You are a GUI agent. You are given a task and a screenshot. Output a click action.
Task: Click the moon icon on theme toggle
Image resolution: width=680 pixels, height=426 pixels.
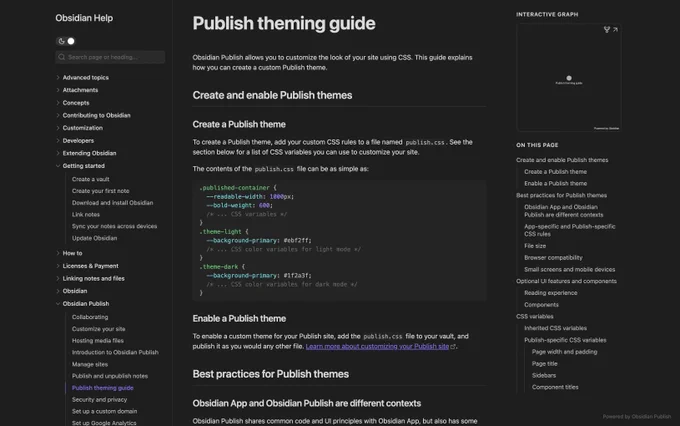62,41
